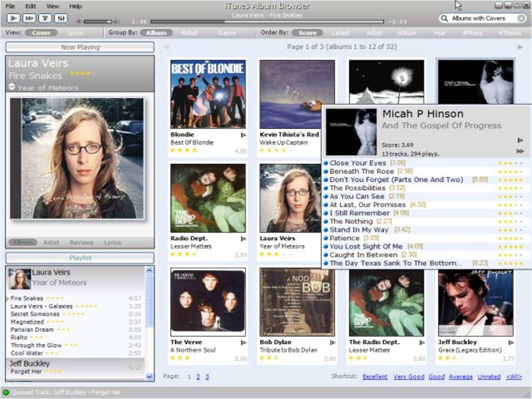The height and width of the screenshot is (399, 532).
Task: Order by Latest
Action: [341, 33]
